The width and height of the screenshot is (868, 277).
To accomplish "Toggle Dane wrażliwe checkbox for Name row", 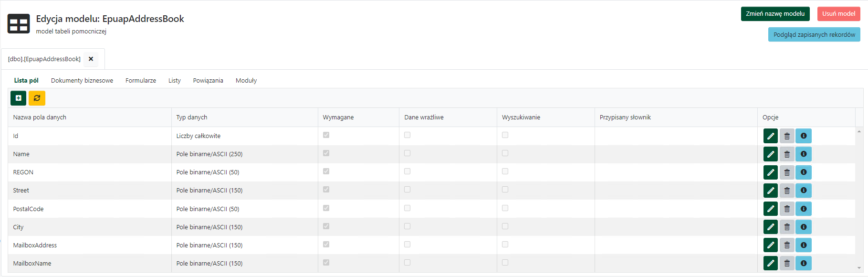I will click(407, 153).
